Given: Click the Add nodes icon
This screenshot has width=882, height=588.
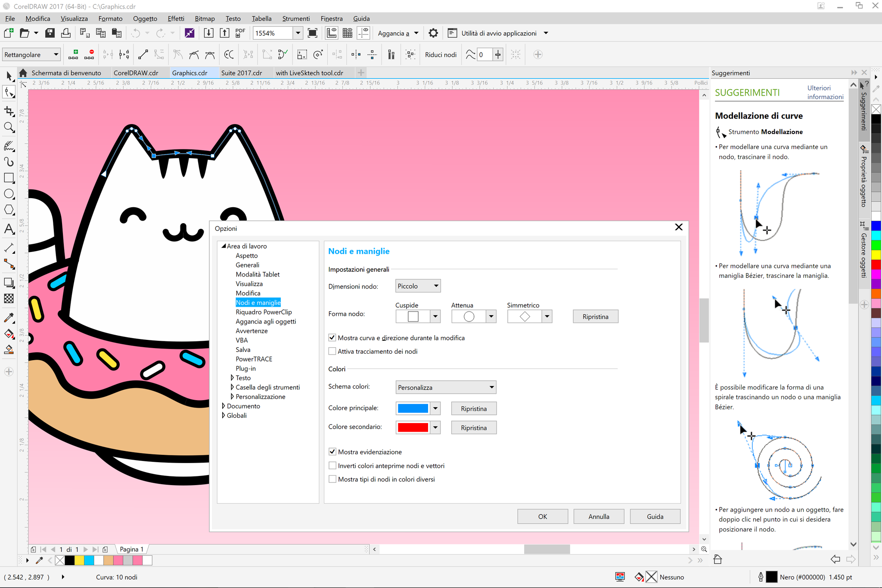Looking at the screenshot, I should (x=73, y=54).
